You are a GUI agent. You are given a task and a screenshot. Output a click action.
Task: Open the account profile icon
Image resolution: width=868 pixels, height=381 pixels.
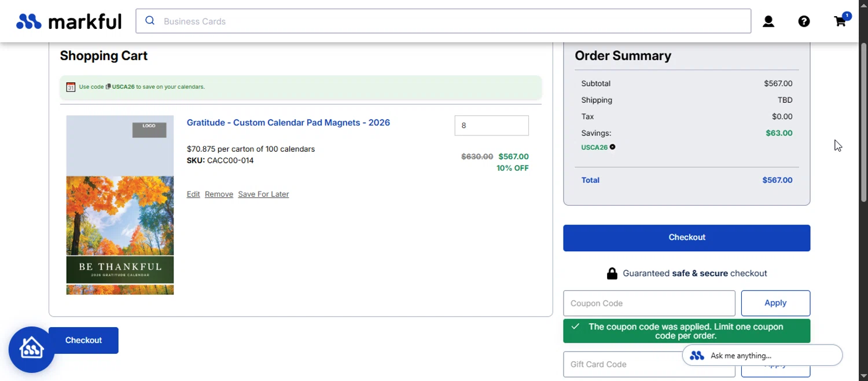(768, 21)
